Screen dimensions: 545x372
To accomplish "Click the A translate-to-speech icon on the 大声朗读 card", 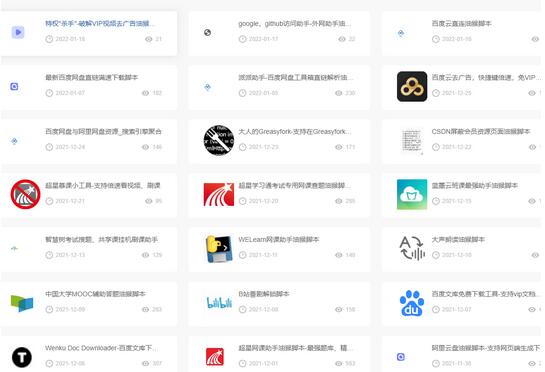I will [x=412, y=248].
